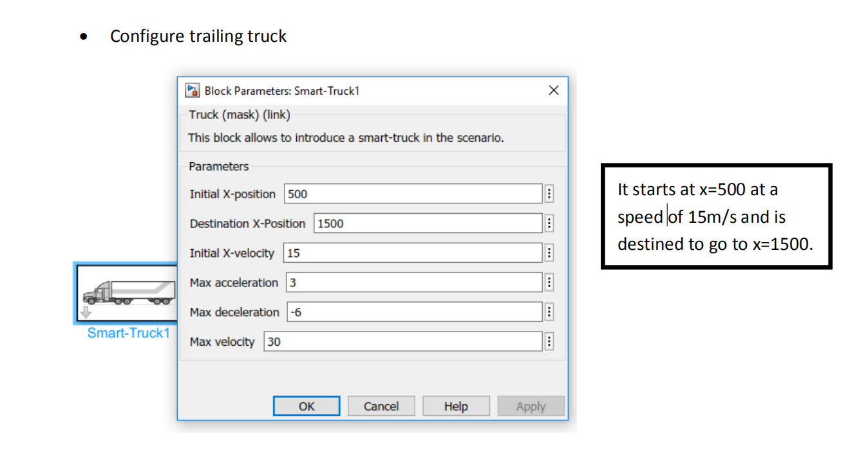Open options menu beside Destination X-Position
Viewport: 868px width, 452px height.
click(549, 223)
